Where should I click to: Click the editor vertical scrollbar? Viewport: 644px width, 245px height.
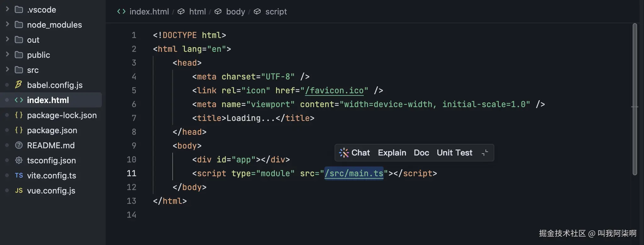pyautogui.click(x=635, y=99)
